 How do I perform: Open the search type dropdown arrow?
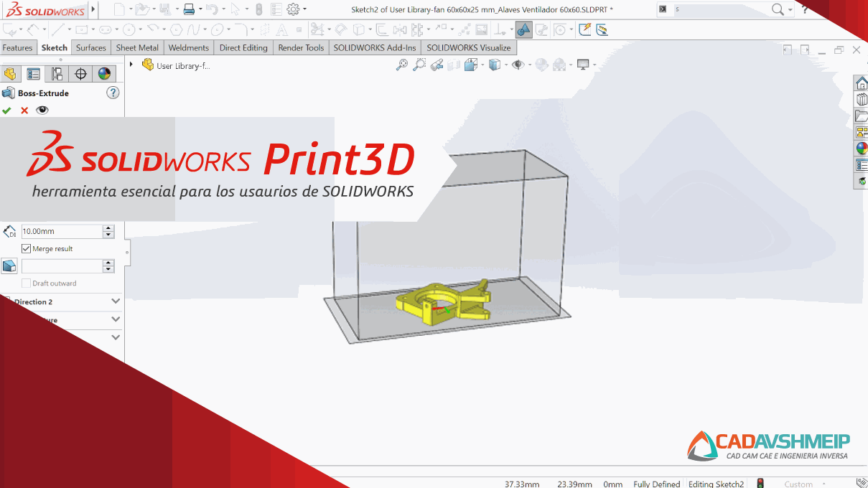790,9
